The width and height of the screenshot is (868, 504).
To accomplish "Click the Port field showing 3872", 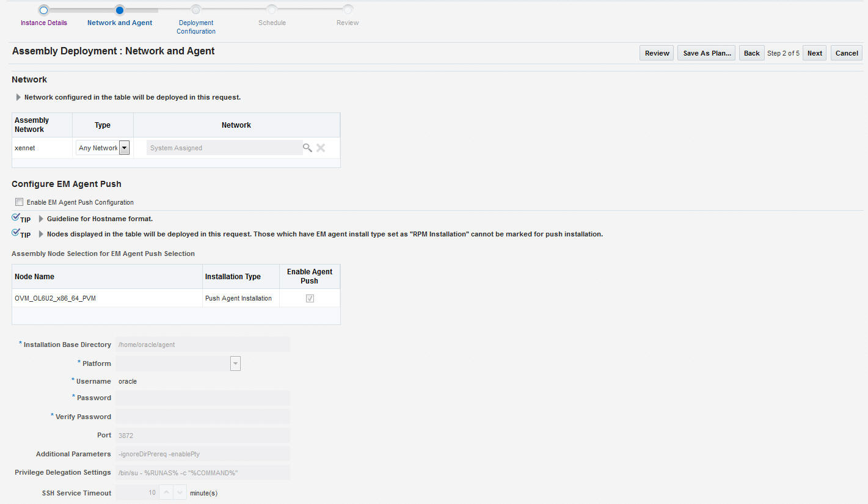I will [x=203, y=436].
